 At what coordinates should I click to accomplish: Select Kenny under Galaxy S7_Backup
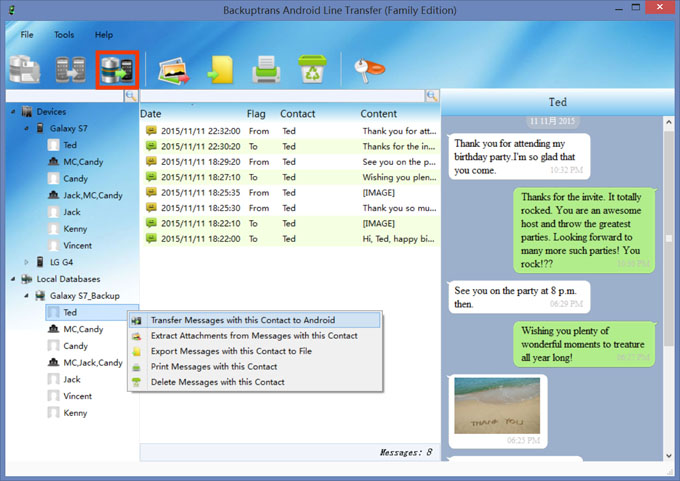point(75,413)
